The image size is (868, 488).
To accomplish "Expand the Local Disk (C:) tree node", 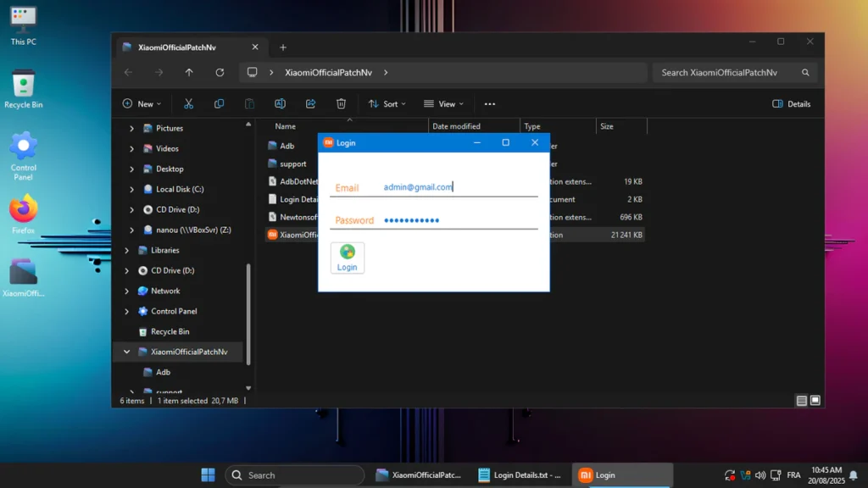I will (131, 190).
